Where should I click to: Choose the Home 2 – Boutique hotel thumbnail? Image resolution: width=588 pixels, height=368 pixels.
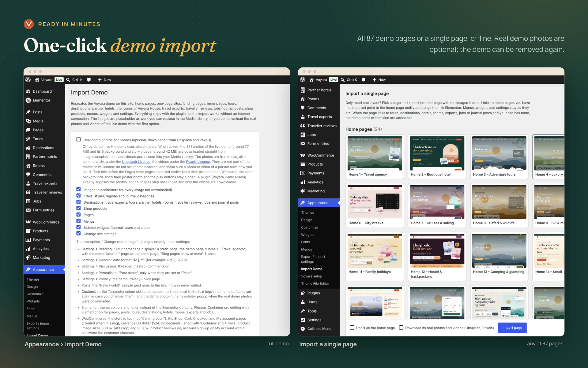click(x=437, y=157)
